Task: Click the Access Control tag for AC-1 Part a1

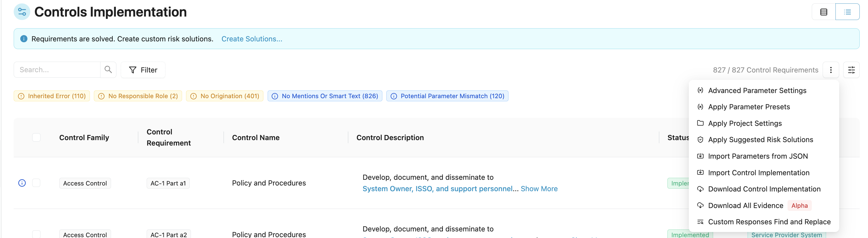Action: [85, 183]
